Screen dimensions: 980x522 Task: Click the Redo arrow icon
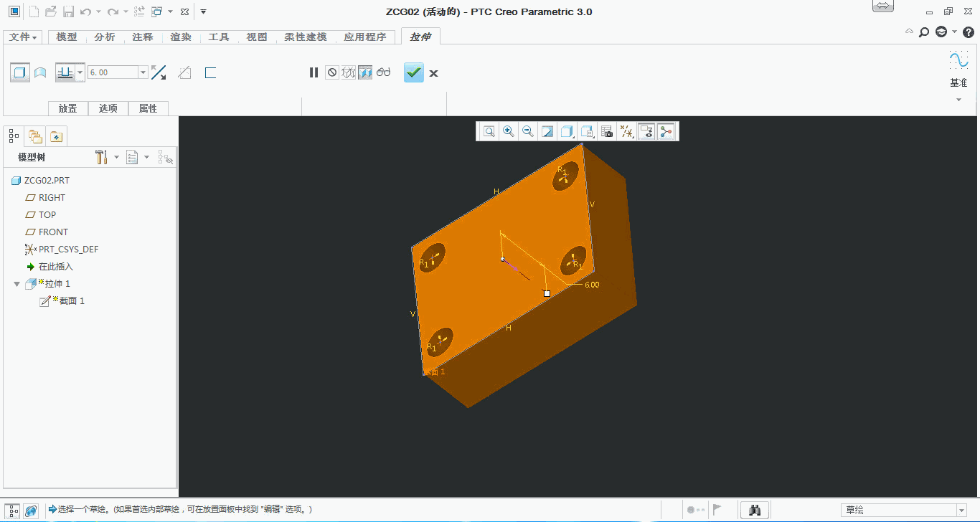tap(113, 11)
